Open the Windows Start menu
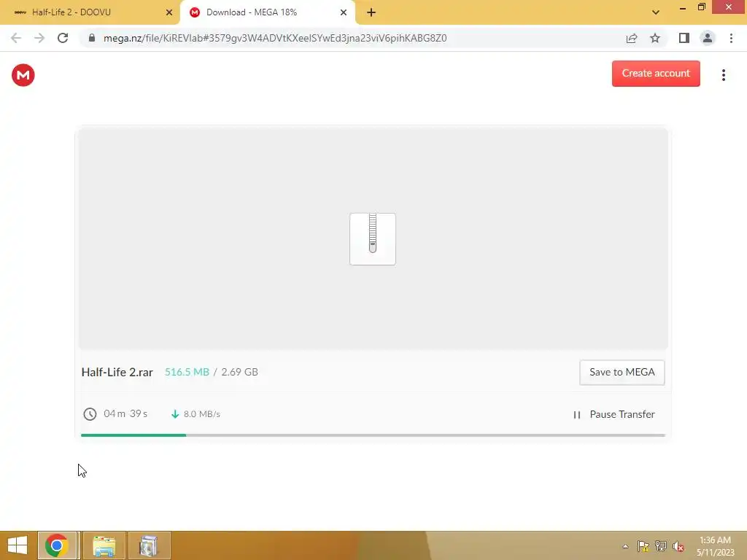The width and height of the screenshot is (747, 560). click(18, 545)
